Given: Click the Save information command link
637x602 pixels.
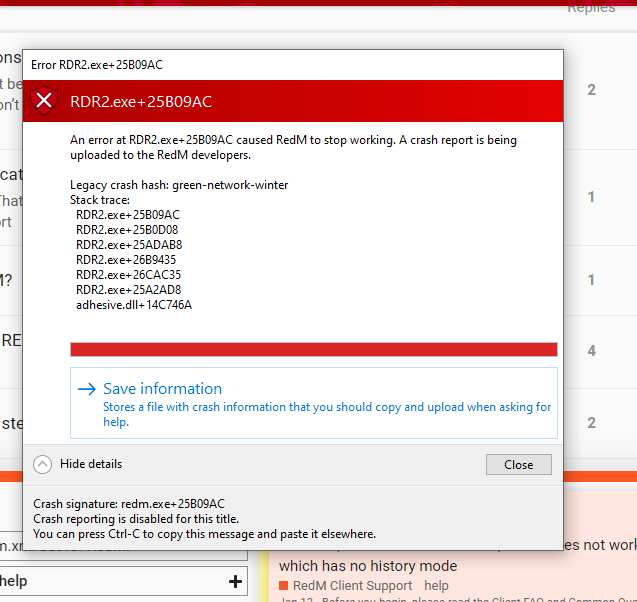Looking at the screenshot, I should (x=314, y=403).
